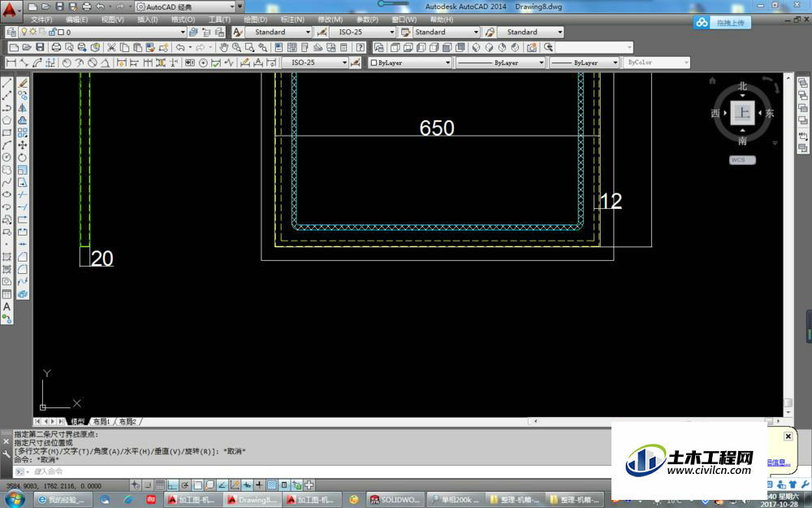Open the ByLayer lineweight dropdown
The width and height of the screenshot is (812, 508).
584,63
